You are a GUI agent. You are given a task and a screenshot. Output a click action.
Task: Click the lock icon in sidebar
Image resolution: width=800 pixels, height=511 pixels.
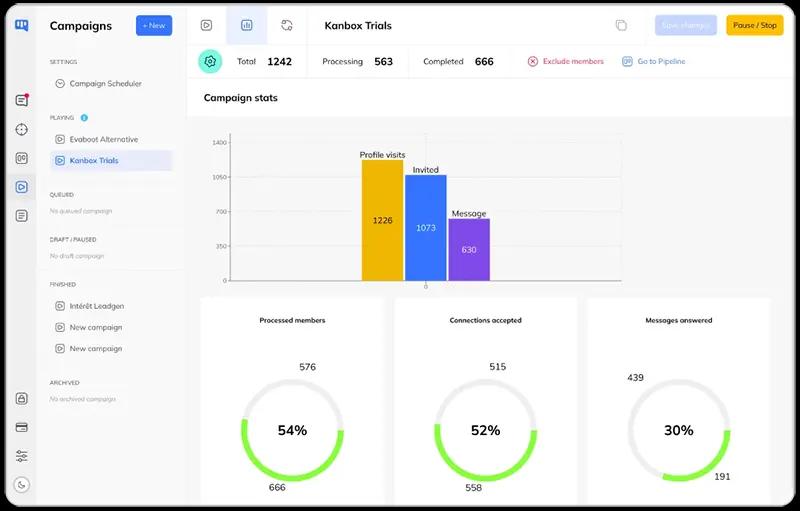pos(21,398)
